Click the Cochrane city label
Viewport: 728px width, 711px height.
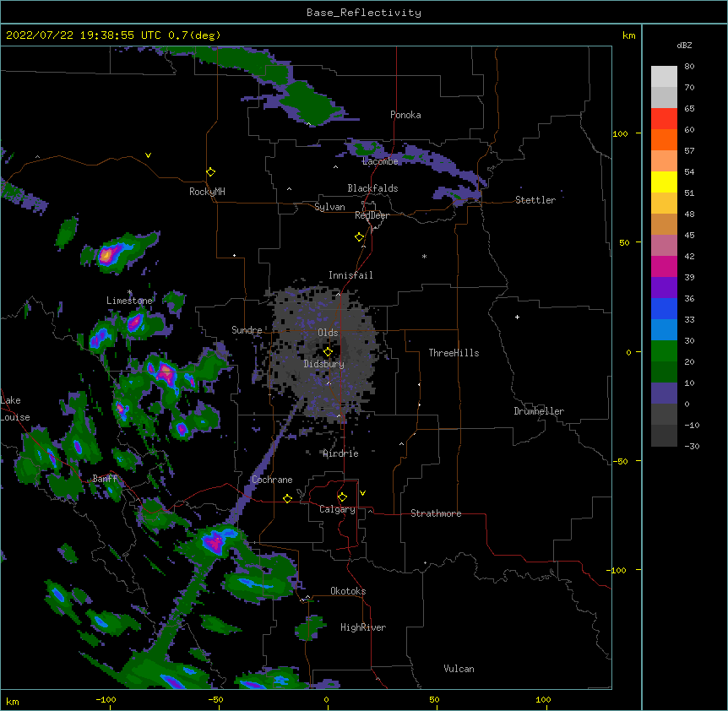click(x=272, y=480)
